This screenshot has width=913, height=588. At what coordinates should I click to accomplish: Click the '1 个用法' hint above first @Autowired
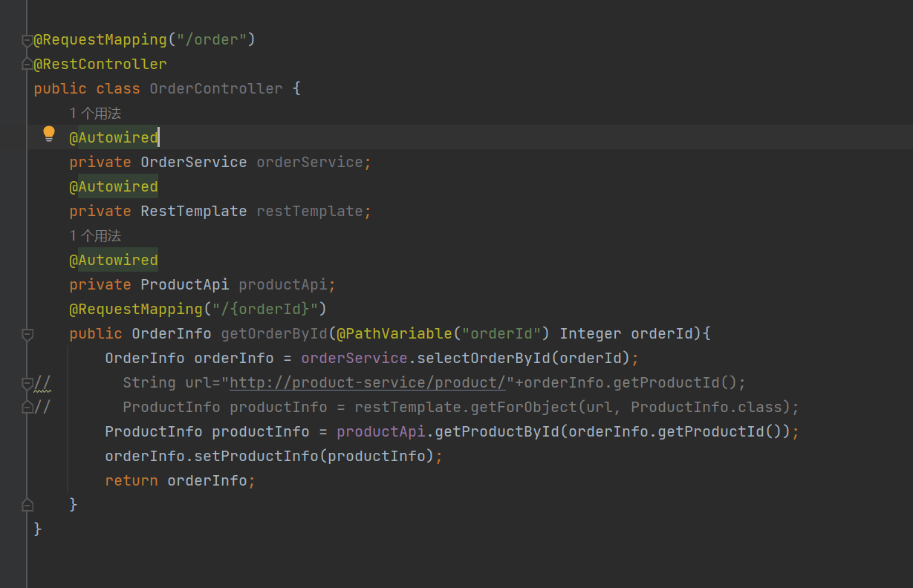click(x=95, y=113)
